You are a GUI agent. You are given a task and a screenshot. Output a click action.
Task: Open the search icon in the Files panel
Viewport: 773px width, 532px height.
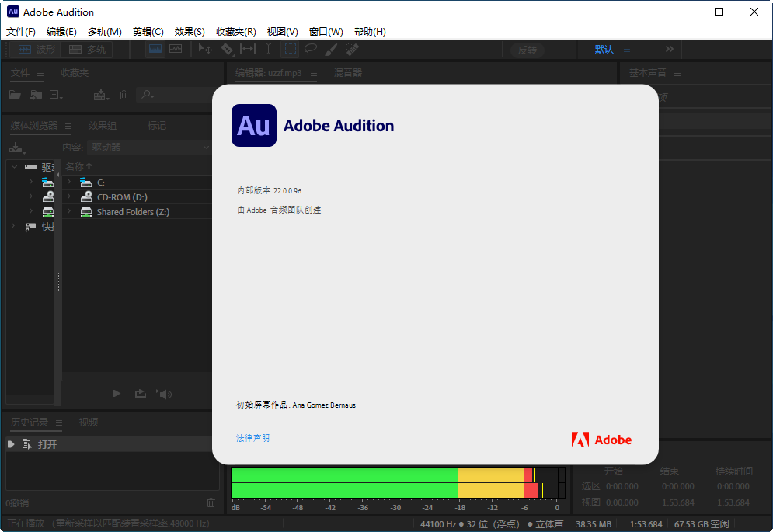tap(146, 95)
